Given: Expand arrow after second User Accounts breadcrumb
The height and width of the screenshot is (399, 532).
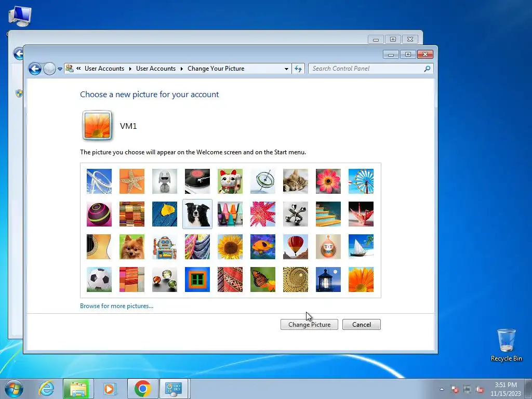Looking at the screenshot, I should [x=181, y=69].
